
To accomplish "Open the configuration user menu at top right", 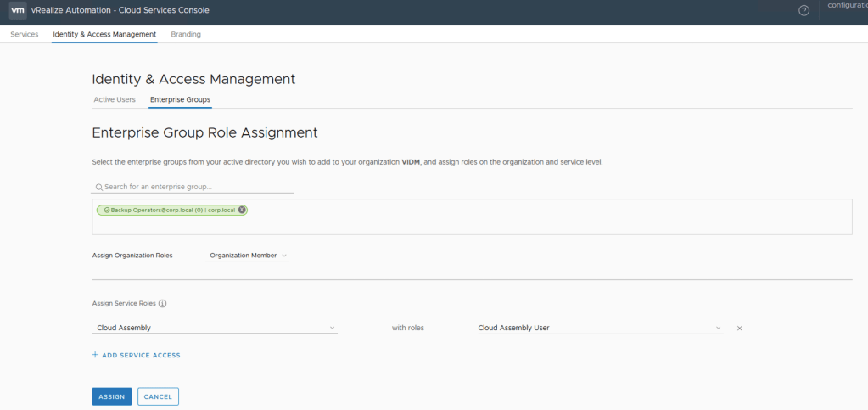I will click(x=847, y=7).
